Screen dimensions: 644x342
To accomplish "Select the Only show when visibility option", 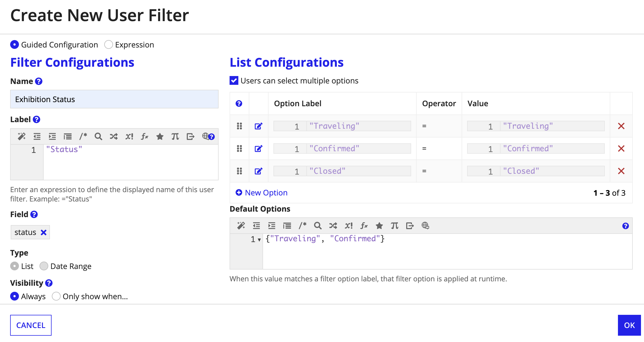I will [x=56, y=296].
